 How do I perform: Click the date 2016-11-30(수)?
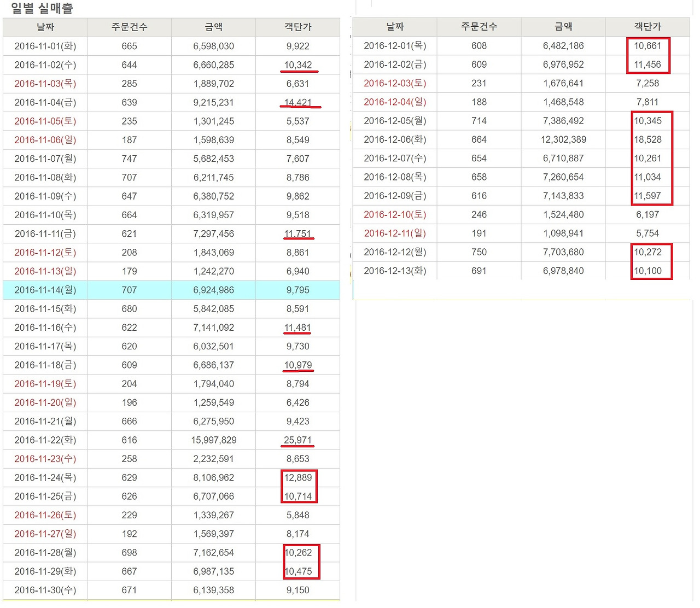[45, 590]
